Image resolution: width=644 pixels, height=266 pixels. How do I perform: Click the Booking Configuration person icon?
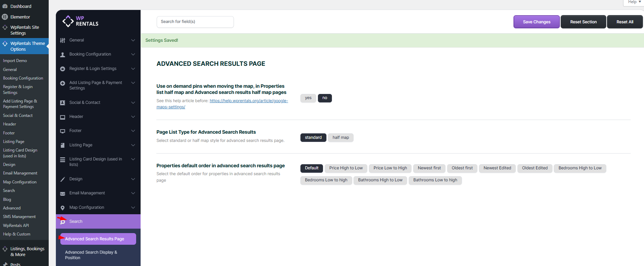(x=62, y=55)
